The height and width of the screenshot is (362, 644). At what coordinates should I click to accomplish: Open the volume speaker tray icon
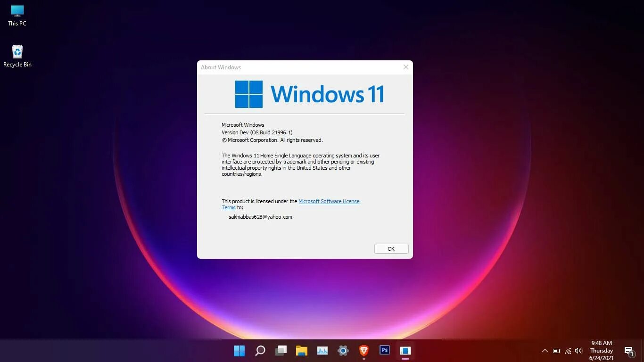(579, 351)
